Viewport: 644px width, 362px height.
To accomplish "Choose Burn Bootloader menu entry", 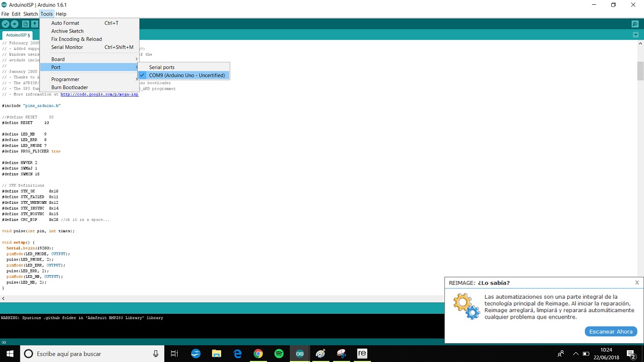I will click(x=90, y=87).
